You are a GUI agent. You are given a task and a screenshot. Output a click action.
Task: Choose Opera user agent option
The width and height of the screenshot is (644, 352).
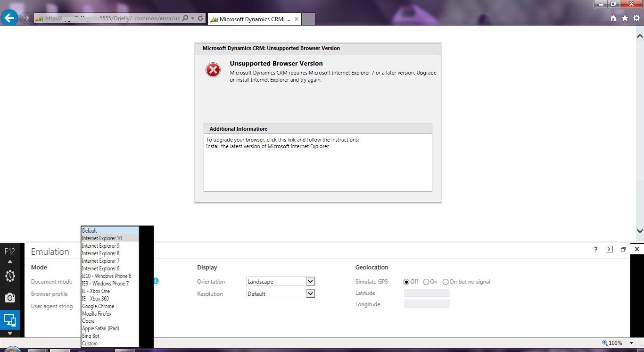[110, 321]
